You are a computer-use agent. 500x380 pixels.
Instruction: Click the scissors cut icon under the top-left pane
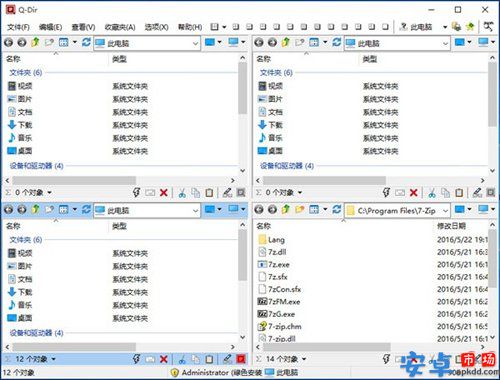coord(182,192)
